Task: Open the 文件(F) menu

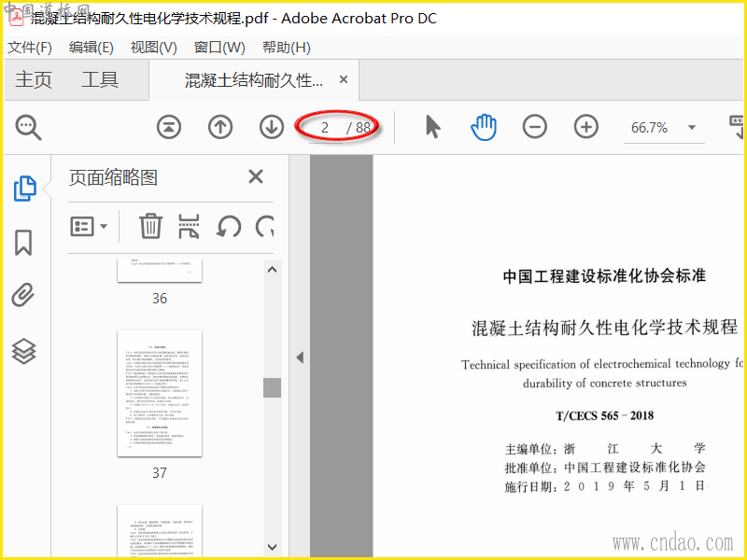Action: tap(30, 48)
